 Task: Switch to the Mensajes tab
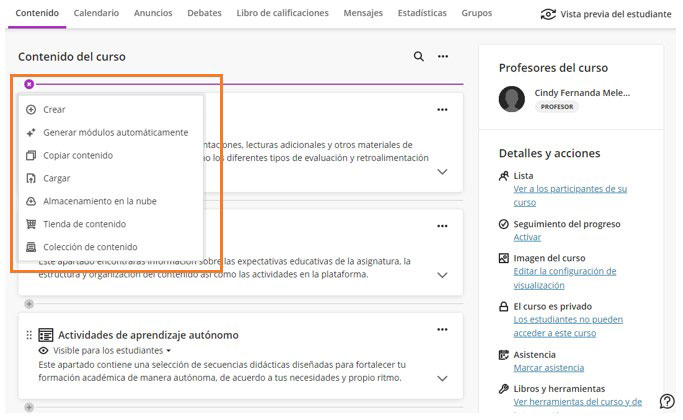363,13
